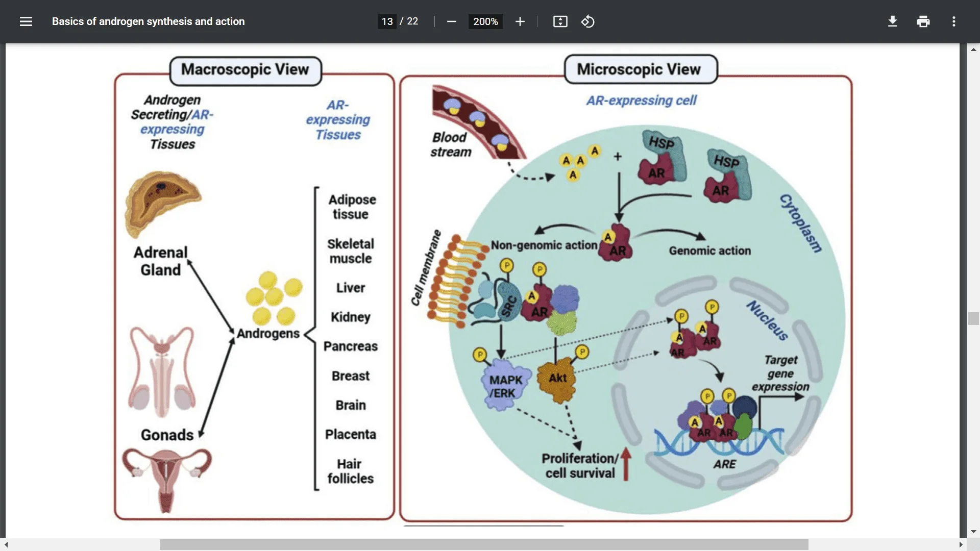Screen dimensions: 980x551
Task: Click the 'Liver' label
Action: [x=351, y=288]
